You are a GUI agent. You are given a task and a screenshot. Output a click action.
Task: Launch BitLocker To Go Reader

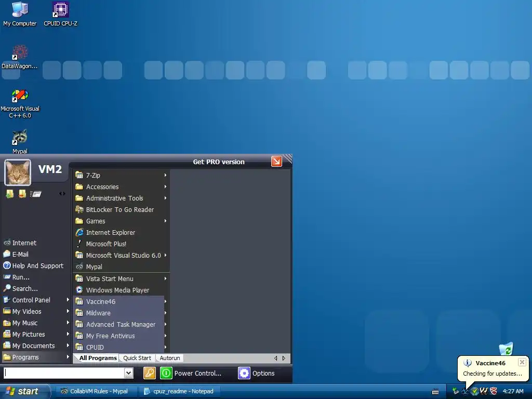[x=122, y=210]
